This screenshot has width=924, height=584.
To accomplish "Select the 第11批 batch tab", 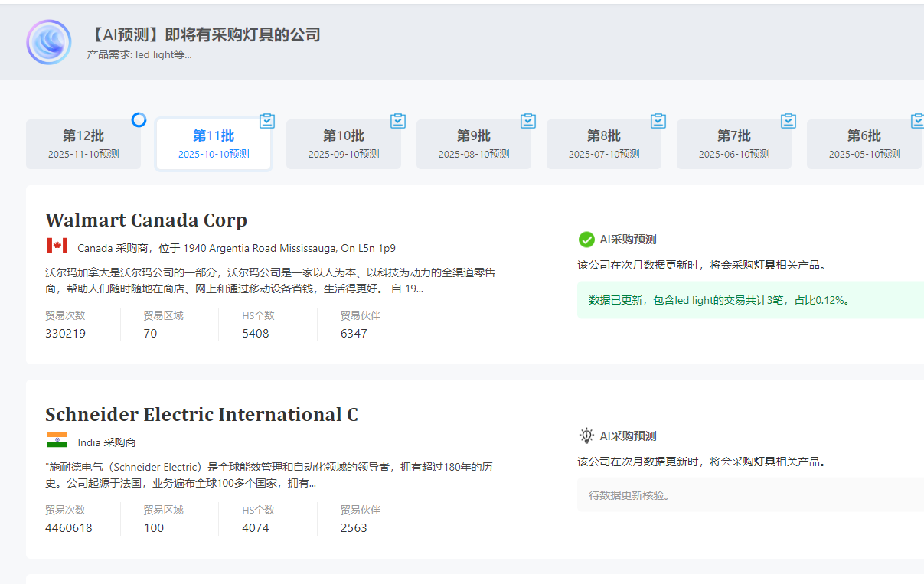I will click(214, 144).
